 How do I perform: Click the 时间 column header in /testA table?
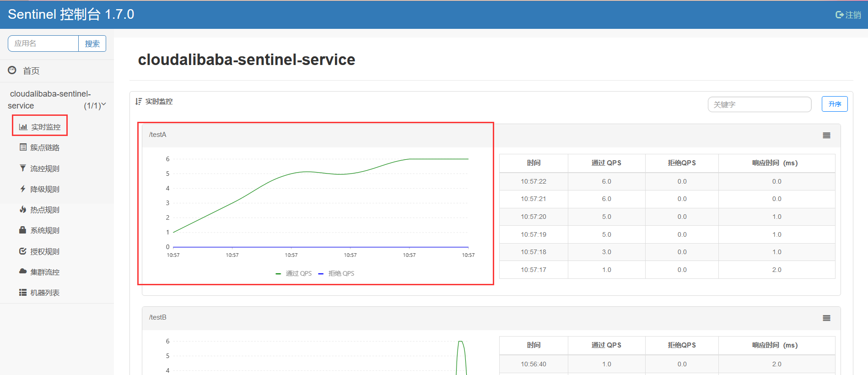(534, 163)
